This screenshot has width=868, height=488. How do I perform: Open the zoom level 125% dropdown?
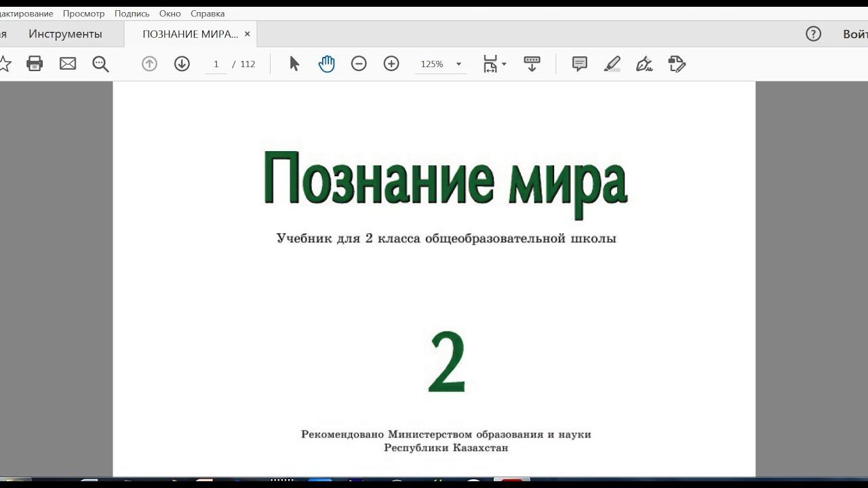pyautogui.click(x=459, y=64)
